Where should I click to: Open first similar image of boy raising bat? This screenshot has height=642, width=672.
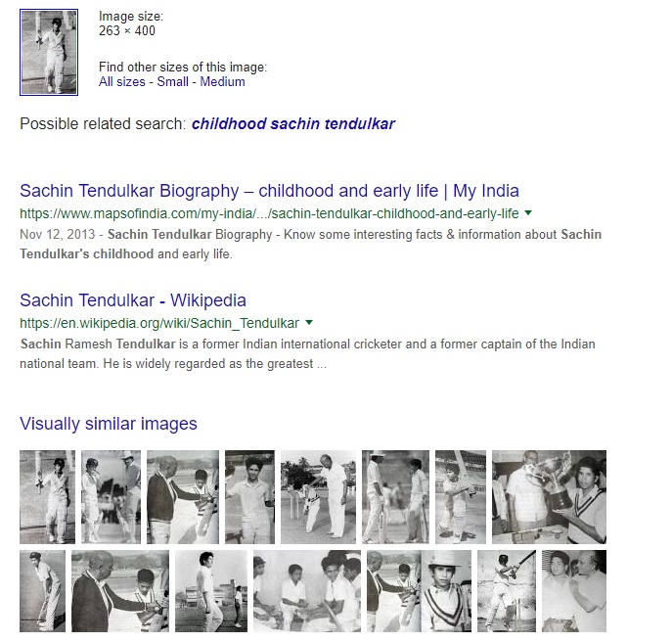tap(48, 497)
